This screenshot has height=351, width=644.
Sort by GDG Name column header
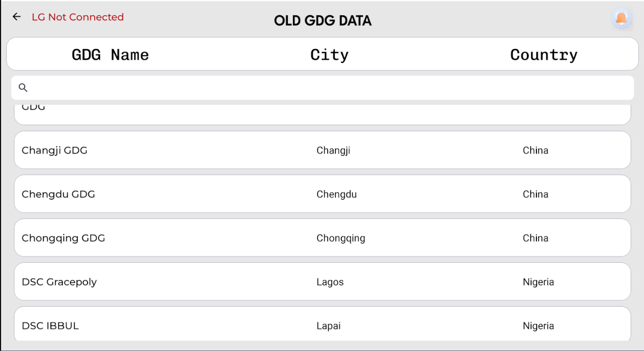coord(110,55)
